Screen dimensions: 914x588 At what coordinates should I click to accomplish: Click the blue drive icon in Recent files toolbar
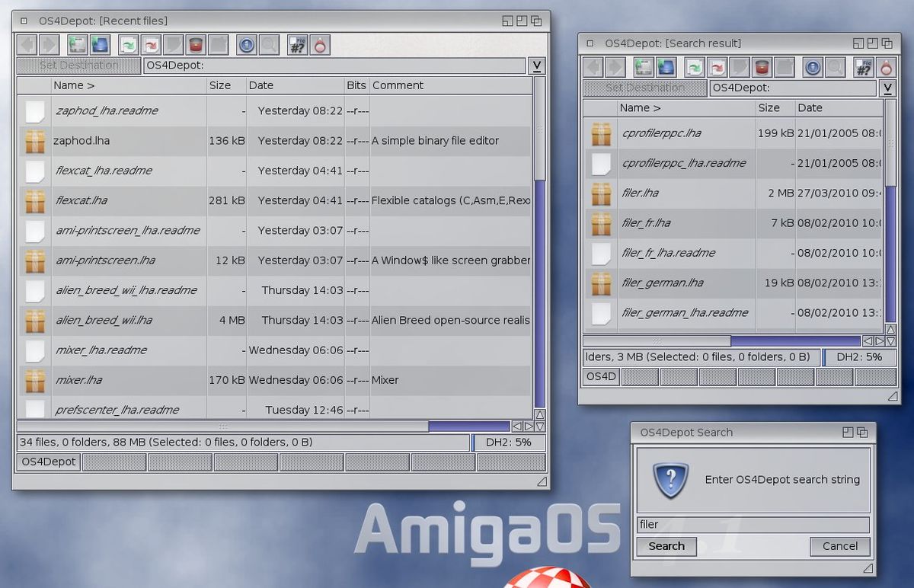click(100, 45)
